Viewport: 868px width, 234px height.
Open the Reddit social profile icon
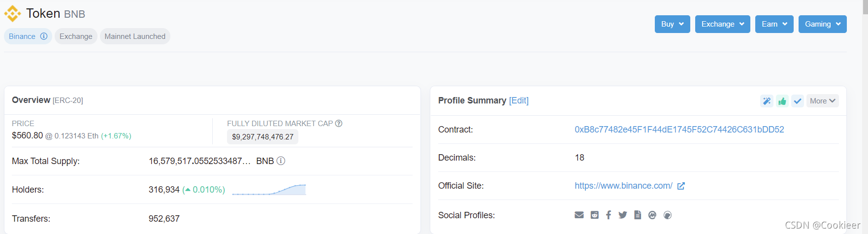tap(595, 215)
